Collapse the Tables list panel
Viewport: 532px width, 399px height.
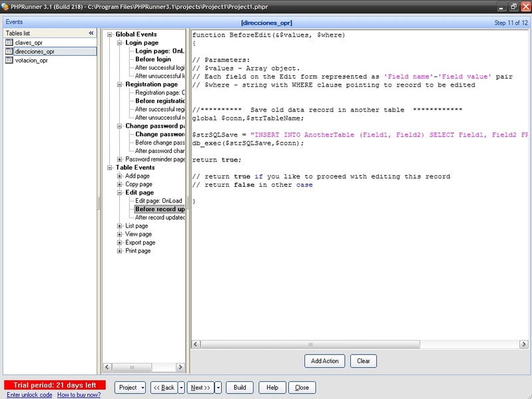click(91, 33)
